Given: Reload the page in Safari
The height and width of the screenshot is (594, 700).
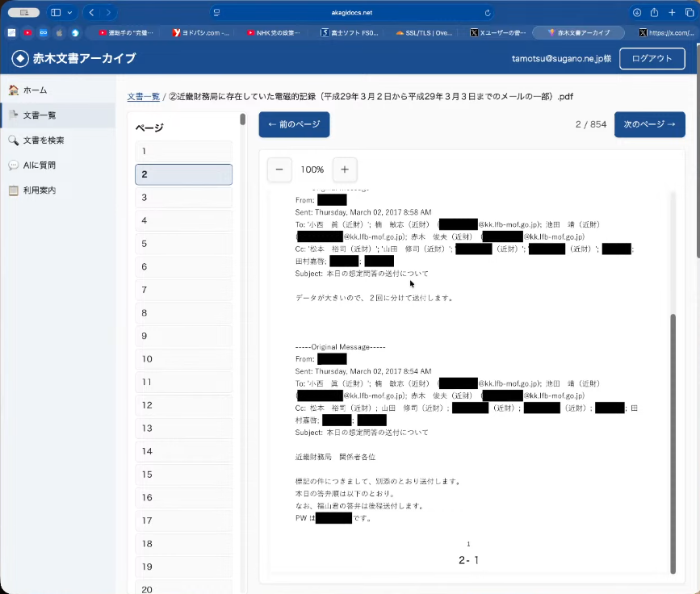Looking at the screenshot, I should click(488, 13).
